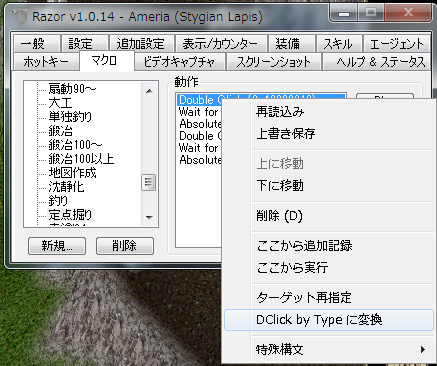Choose 下に移動 in the context menu

329,185
